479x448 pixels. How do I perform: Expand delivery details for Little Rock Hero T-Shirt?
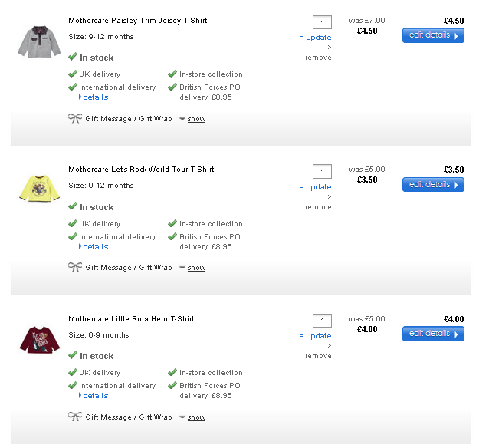(x=95, y=396)
